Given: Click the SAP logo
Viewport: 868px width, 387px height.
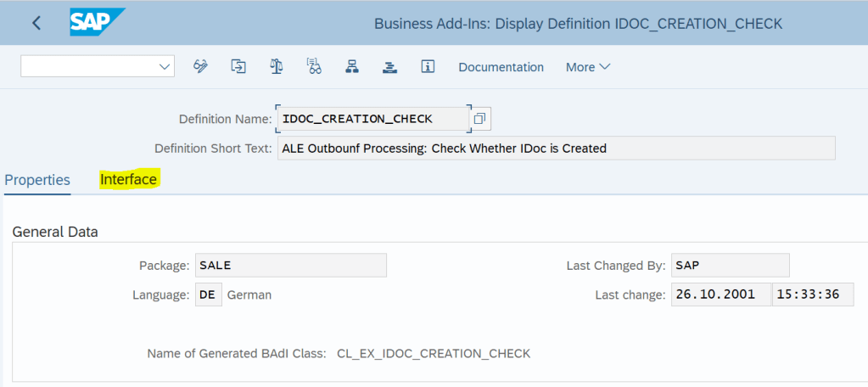Looking at the screenshot, I should tap(97, 22).
